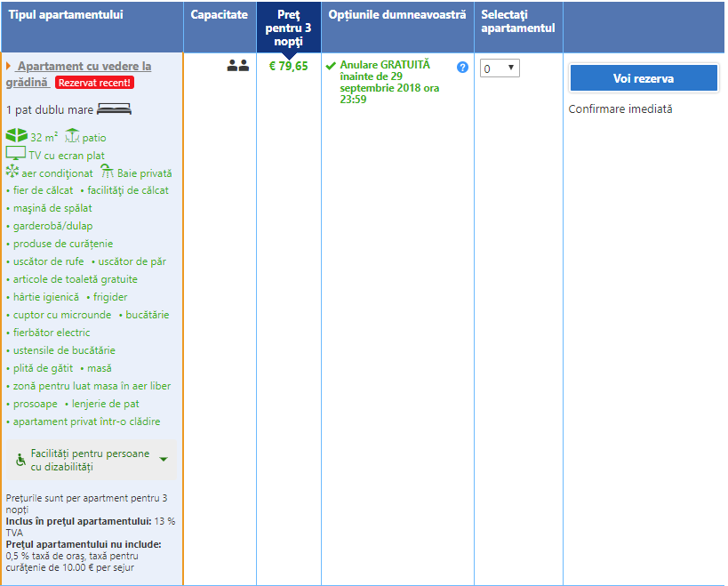Click the Voi rezerva button
Image resolution: width=728 pixels, height=586 pixels.
[643, 78]
